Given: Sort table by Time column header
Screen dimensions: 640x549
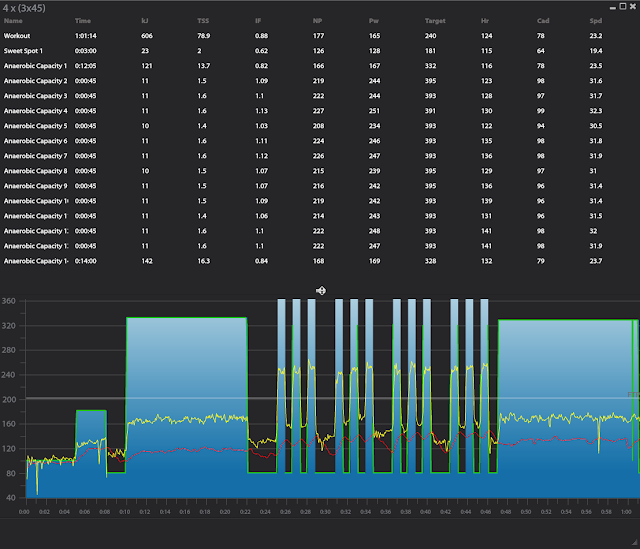Looking at the screenshot, I should [82, 20].
